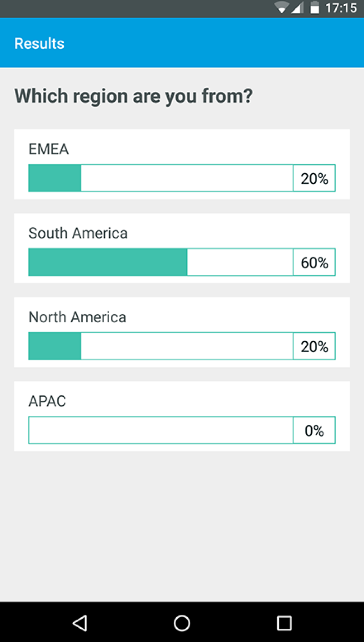Click the 60% value box

[x=314, y=262]
